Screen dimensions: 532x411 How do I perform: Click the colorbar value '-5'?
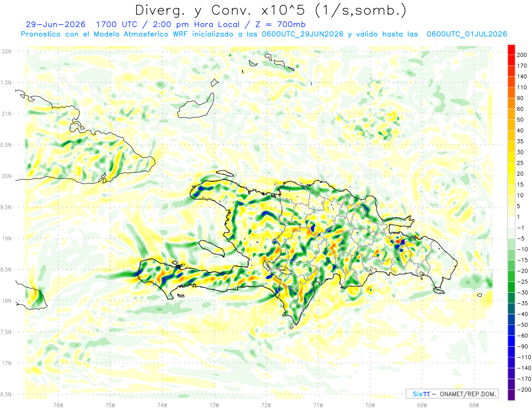point(522,239)
